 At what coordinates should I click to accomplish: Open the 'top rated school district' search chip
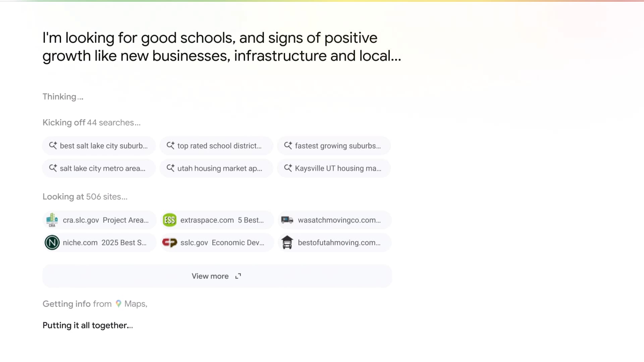[x=219, y=146]
